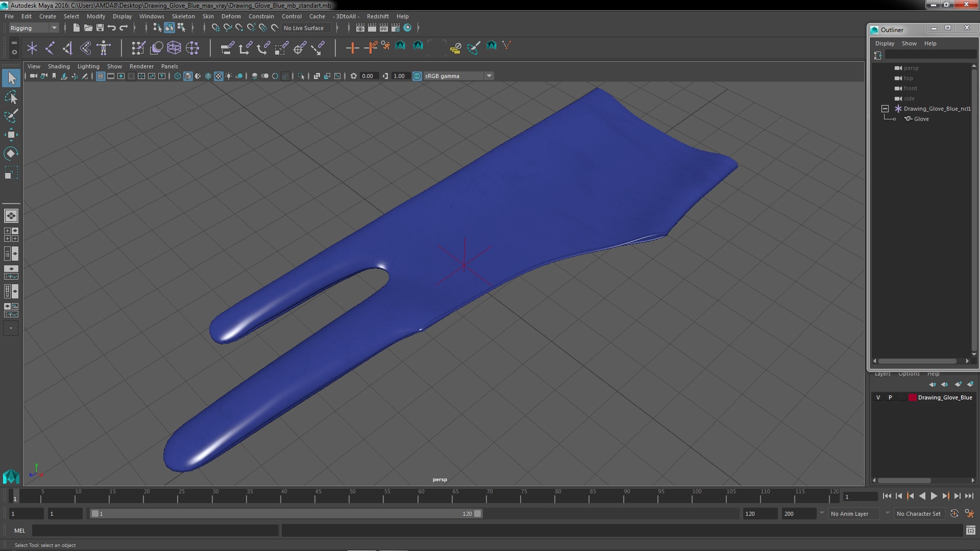Open the Redshift menu
980x551 pixels.
click(378, 16)
